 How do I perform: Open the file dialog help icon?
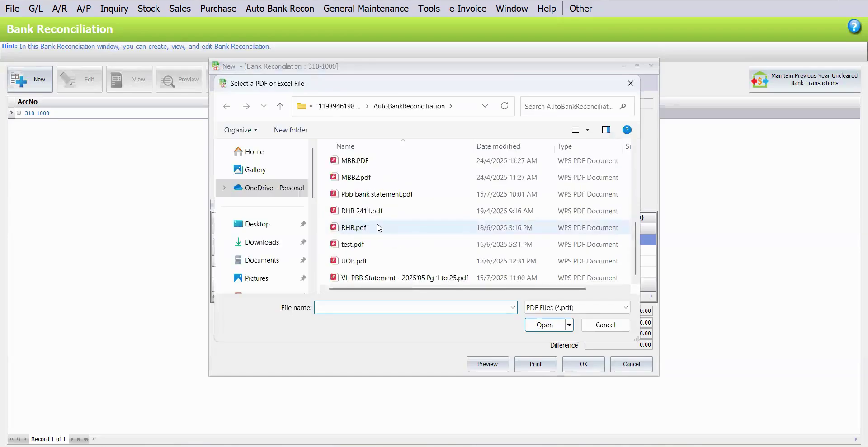click(x=627, y=130)
